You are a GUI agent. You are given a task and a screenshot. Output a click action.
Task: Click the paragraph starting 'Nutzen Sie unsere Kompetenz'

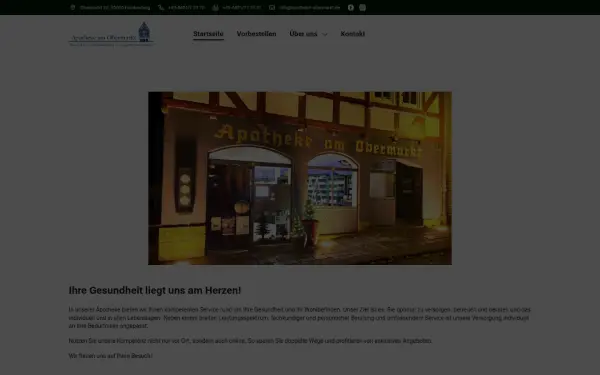tap(250, 341)
